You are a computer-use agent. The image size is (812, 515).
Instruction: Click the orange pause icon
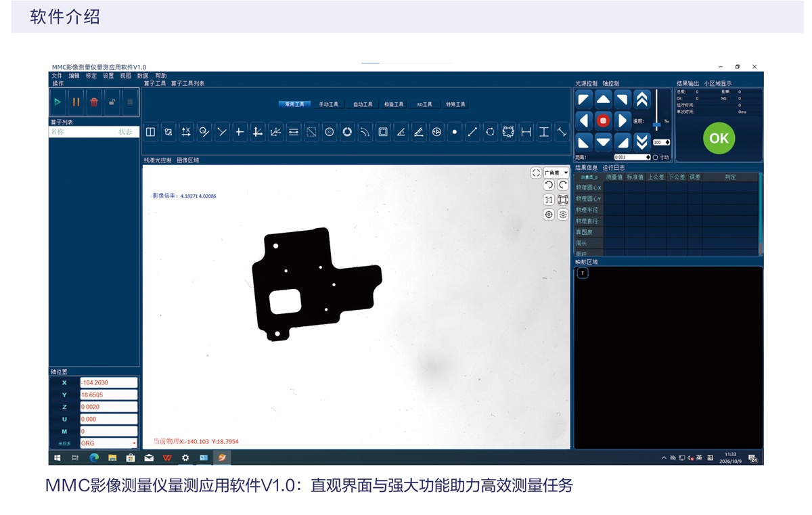coord(76,102)
